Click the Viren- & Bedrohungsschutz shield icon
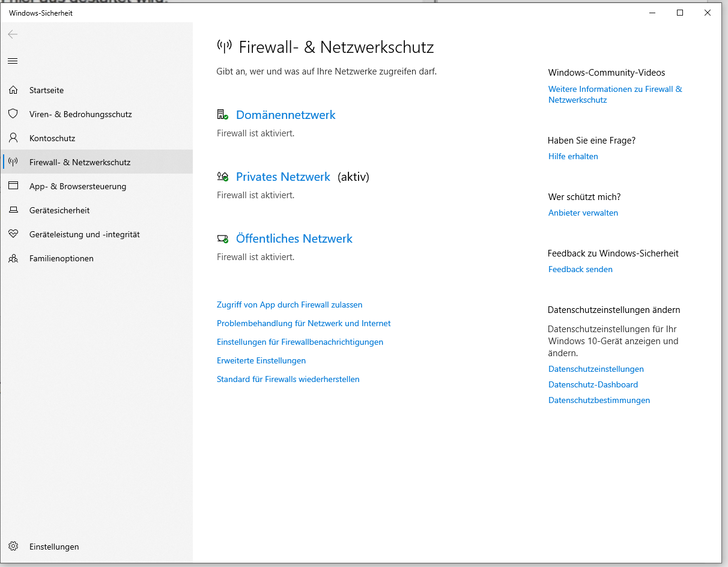The height and width of the screenshot is (567, 728). [13, 114]
